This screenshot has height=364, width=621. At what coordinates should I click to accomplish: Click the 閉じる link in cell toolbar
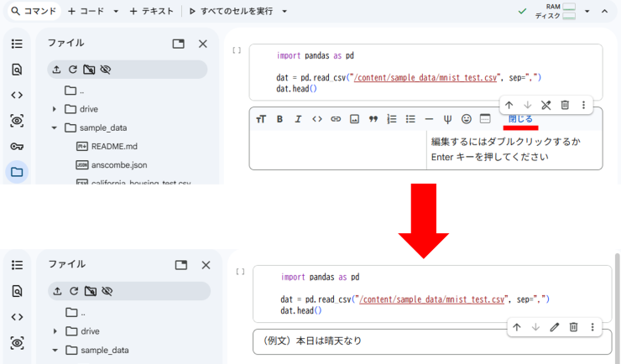(x=520, y=119)
